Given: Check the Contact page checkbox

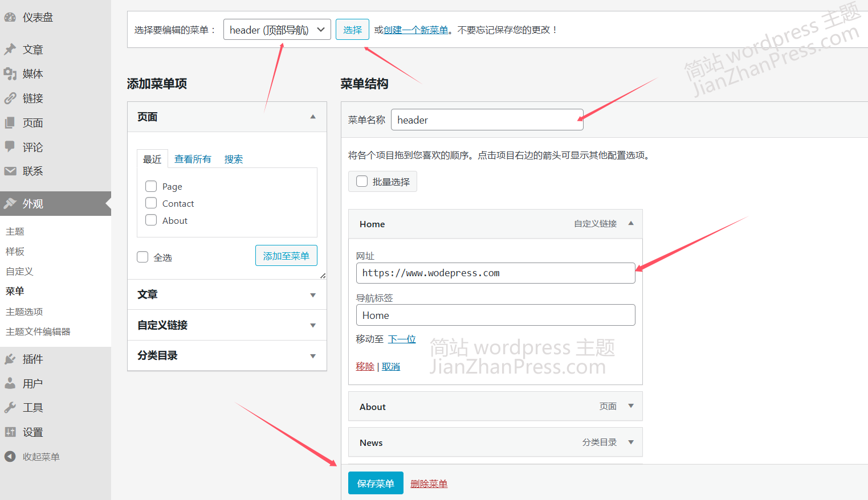Looking at the screenshot, I should [151, 203].
